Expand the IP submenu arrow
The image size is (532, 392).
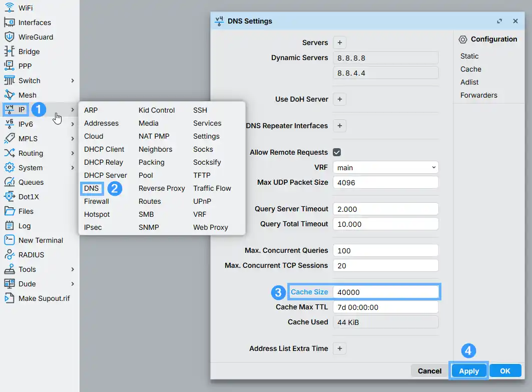point(72,110)
